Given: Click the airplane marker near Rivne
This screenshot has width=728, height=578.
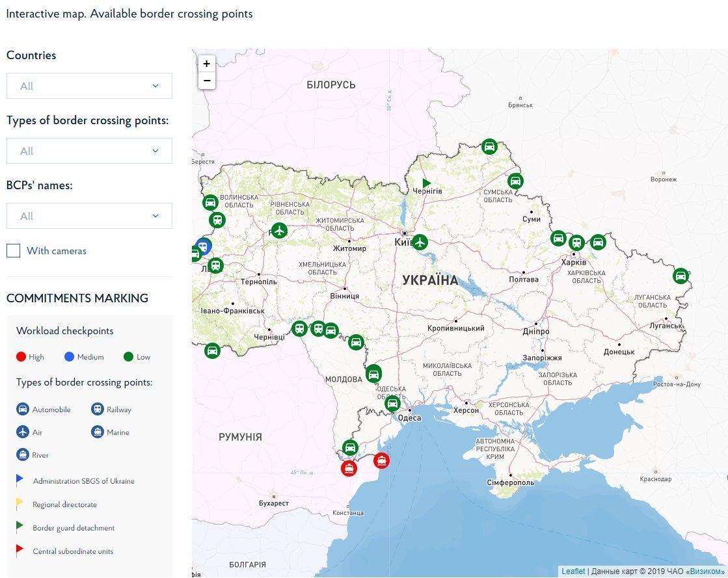Looking at the screenshot, I should 279,230.
